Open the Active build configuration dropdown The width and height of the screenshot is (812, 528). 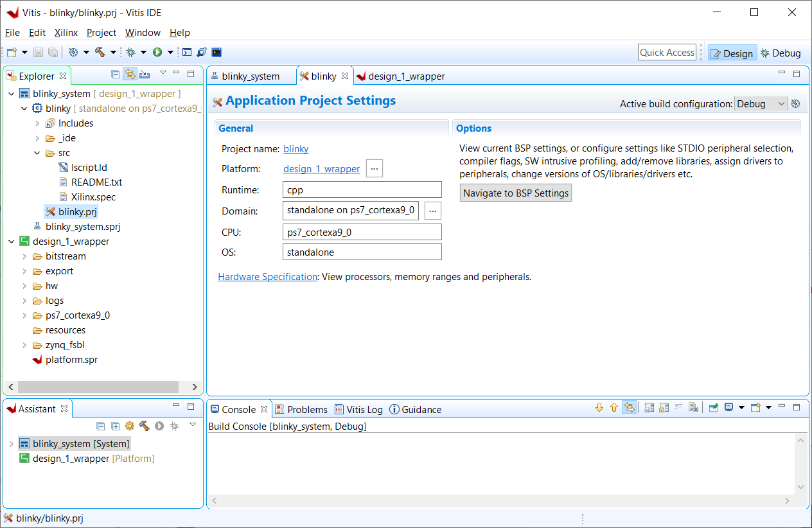(761, 103)
